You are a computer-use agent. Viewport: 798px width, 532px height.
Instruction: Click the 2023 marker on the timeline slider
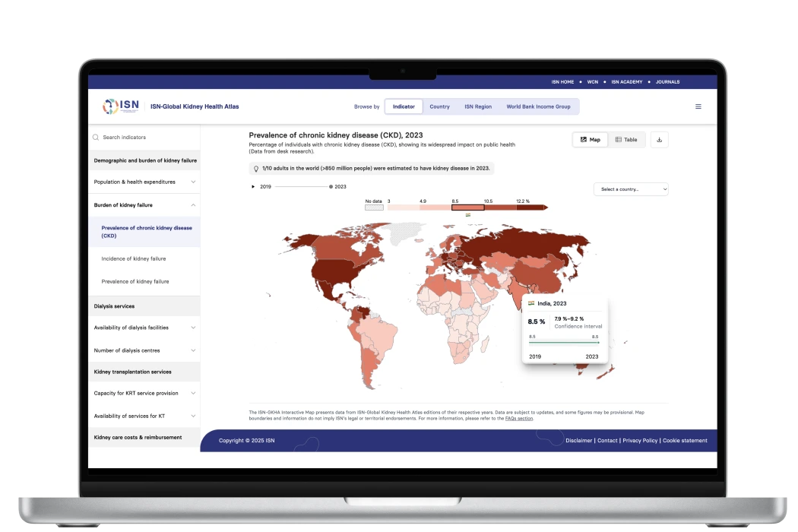coord(331,186)
